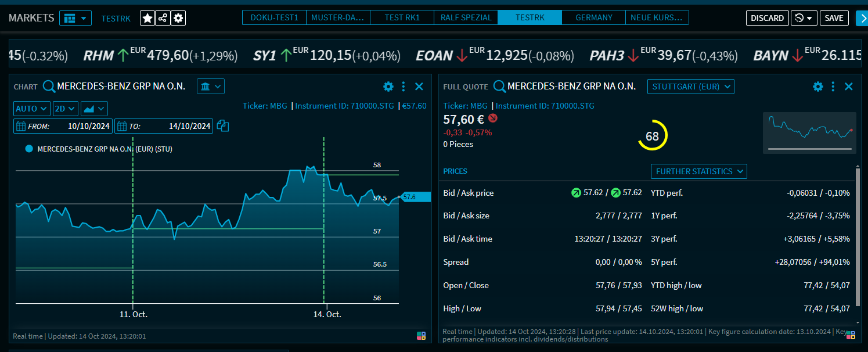
Task: Open the 2D time range dropdown
Action: click(x=65, y=109)
